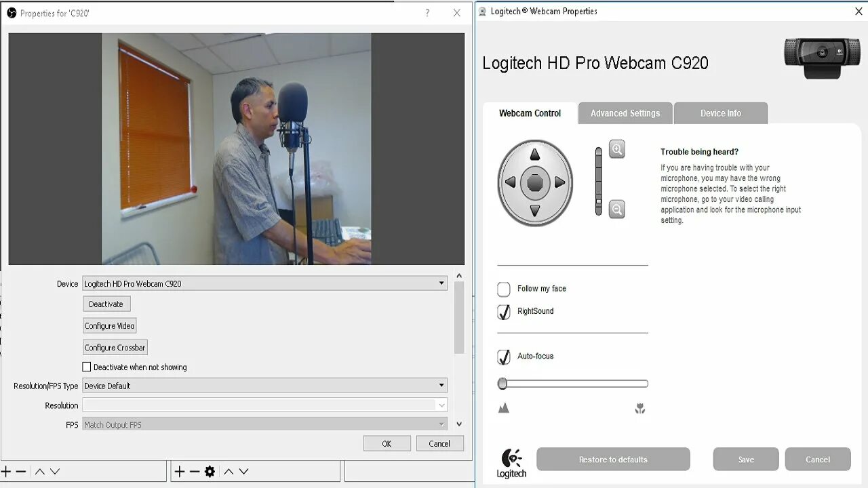Click the Configure Video button
868x488 pixels.
pyautogui.click(x=110, y=326)
